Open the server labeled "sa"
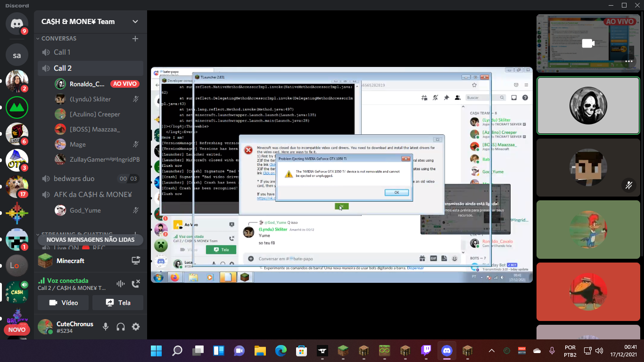The height and width of the screenshot is (362, 644). 17,55
